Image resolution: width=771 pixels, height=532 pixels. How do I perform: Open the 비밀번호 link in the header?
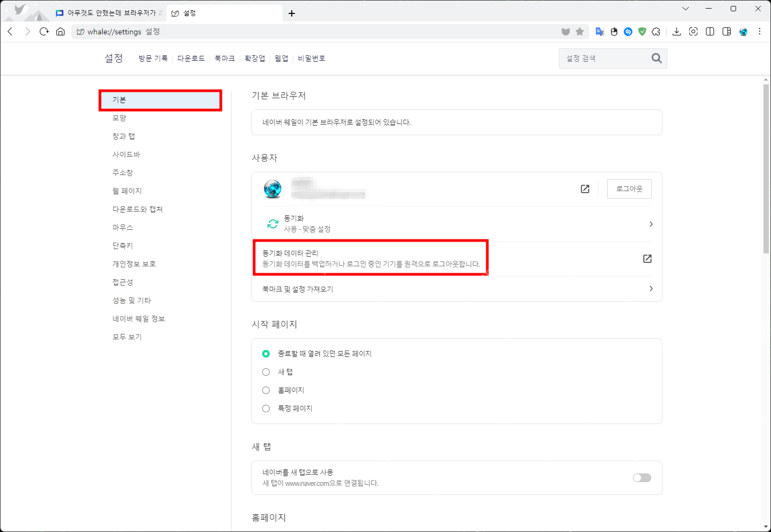pyautogui.click(x=312, y=58)
